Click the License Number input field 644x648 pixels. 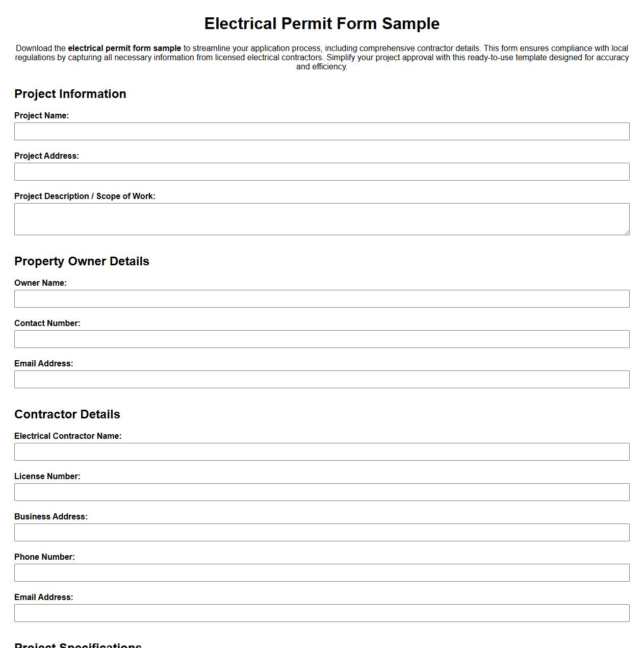pyautogui.click(x=321, y=492)
